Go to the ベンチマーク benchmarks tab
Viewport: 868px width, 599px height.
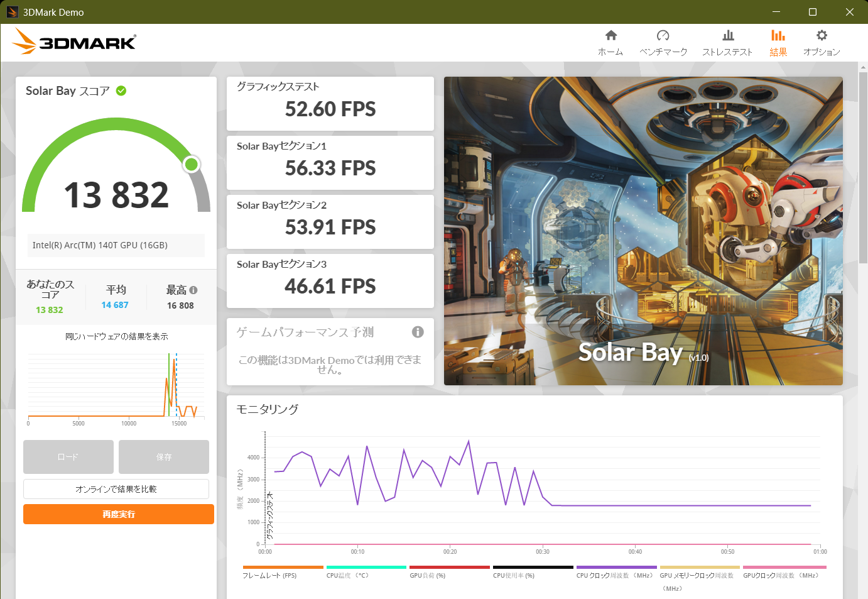click(663, 43)
